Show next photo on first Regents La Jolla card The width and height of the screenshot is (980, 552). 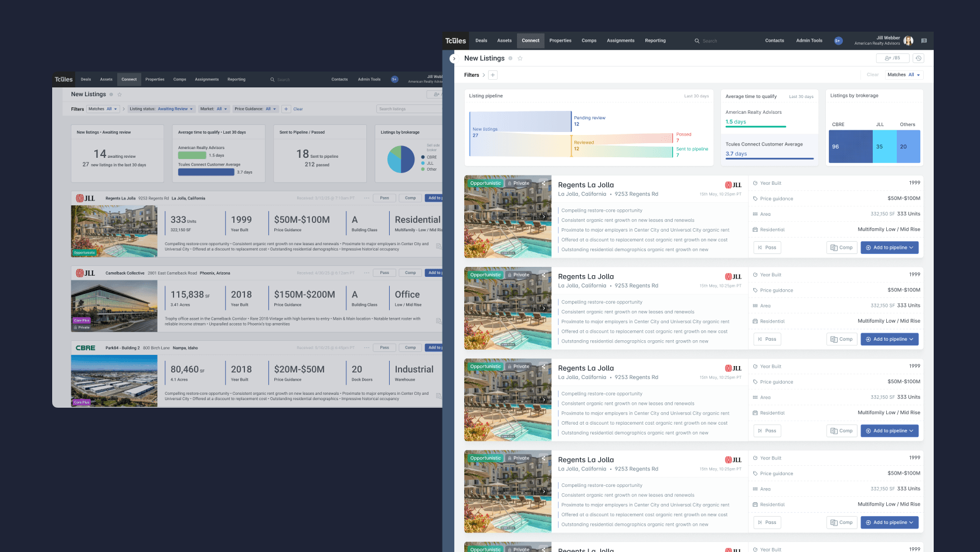(x=544, y=216)
